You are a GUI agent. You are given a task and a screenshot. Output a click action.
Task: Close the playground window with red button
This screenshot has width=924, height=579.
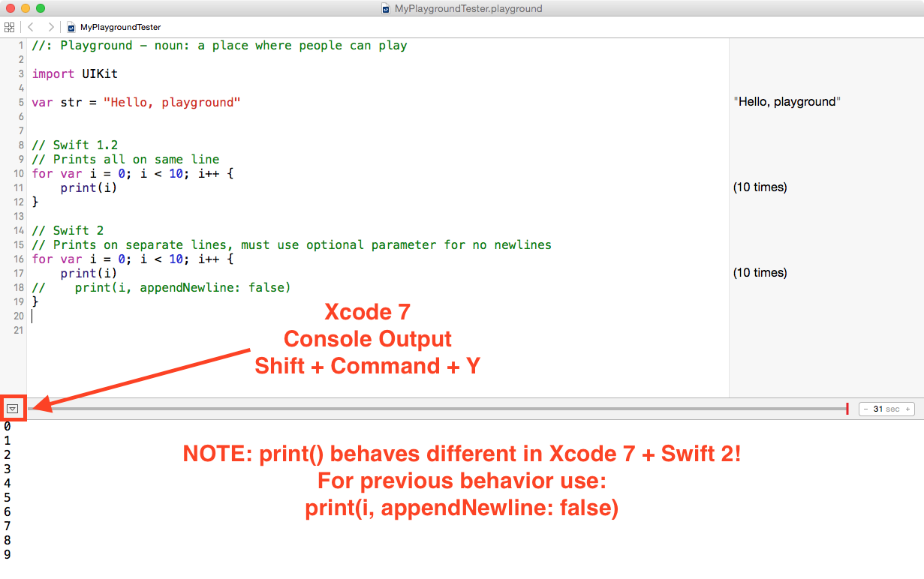10,8
